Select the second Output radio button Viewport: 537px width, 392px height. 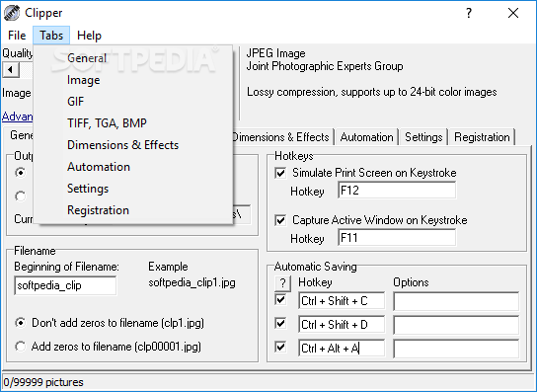(21, 196)
